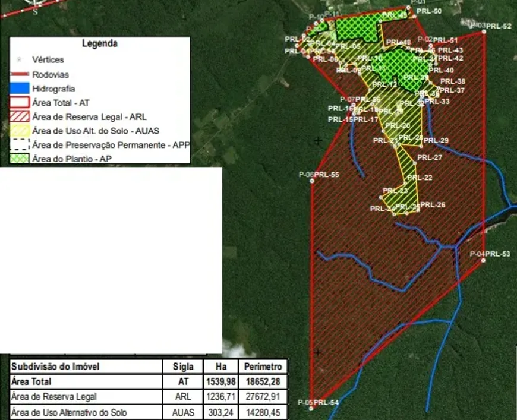Click the PRL-52 label on the map
This screenshot has height=420, width=517.
coord(499,26)
